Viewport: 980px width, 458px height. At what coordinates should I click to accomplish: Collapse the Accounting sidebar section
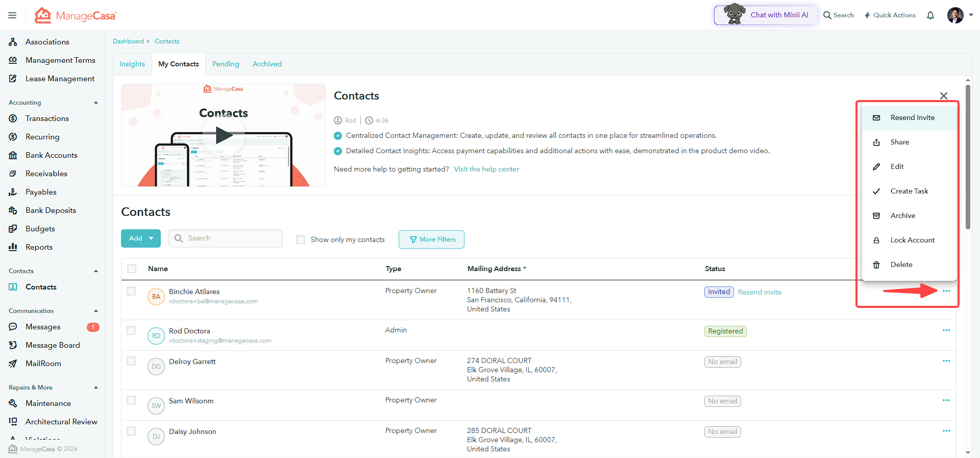[96, 103]
